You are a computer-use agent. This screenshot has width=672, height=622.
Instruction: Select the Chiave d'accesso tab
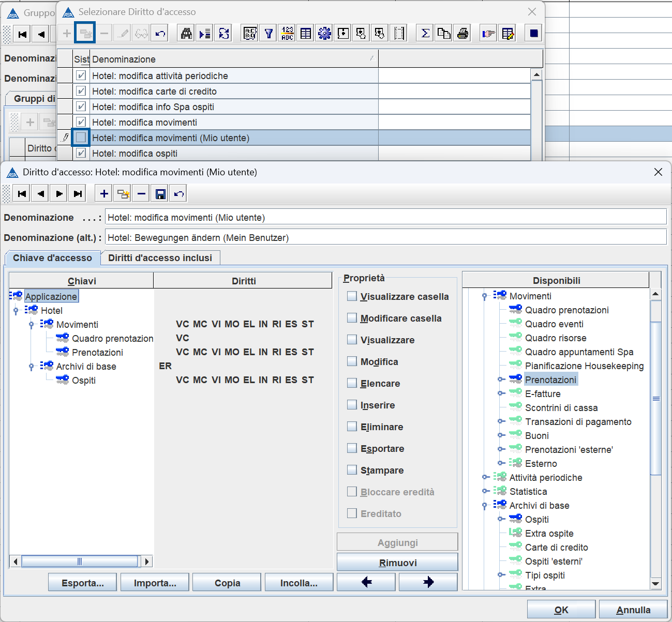52,258
